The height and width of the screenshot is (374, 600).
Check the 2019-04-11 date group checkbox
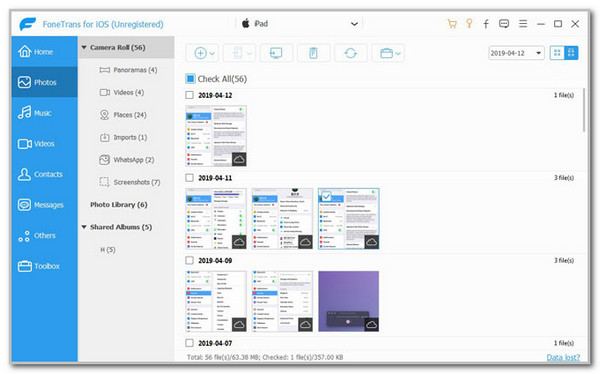coord(189,178)
